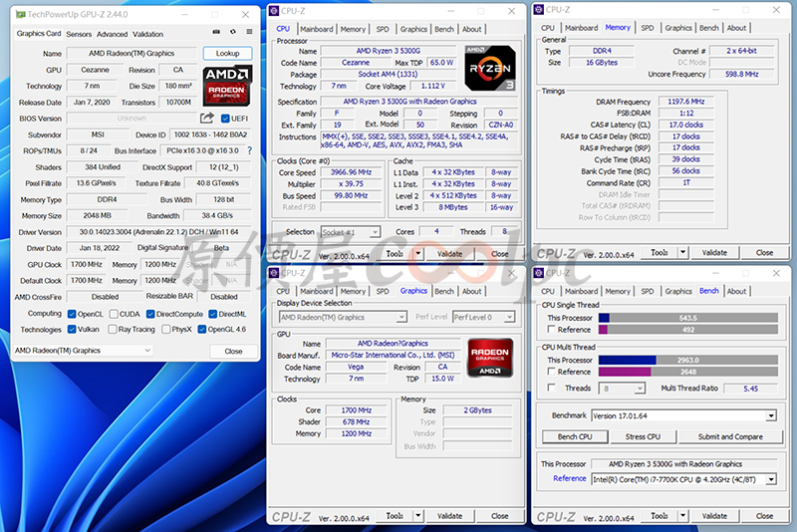Open the Display Device Selection dropdown
The height and width of the screenshot is (532, 797).
[x=343, y=317]
